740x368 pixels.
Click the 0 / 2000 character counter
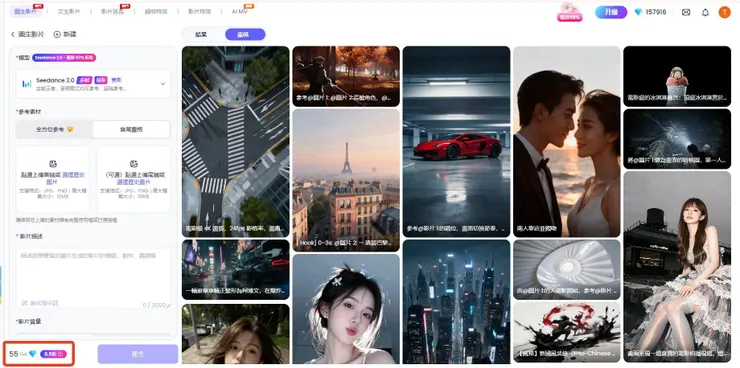(154, 305)
